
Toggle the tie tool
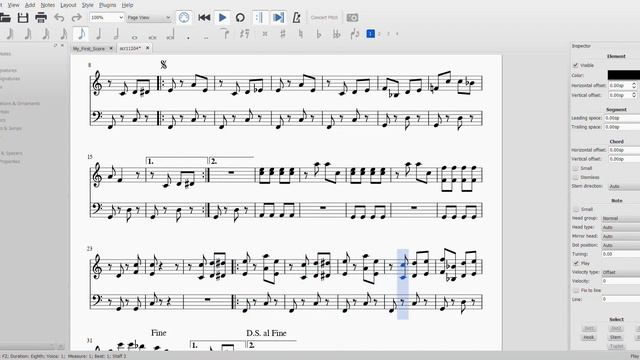click(x=225, y=34)
